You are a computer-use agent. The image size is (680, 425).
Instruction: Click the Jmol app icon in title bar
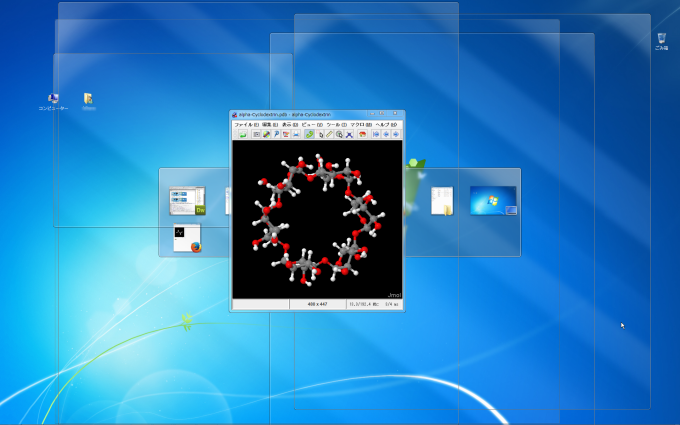click(x=235, y=115)
